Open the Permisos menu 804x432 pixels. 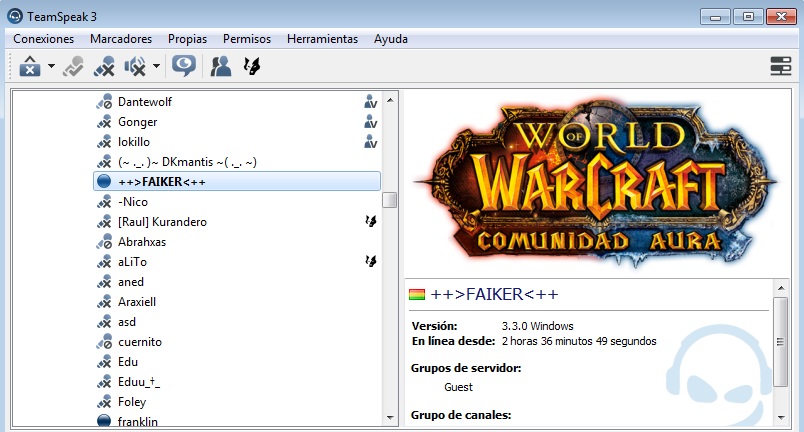tap(247, 39)
